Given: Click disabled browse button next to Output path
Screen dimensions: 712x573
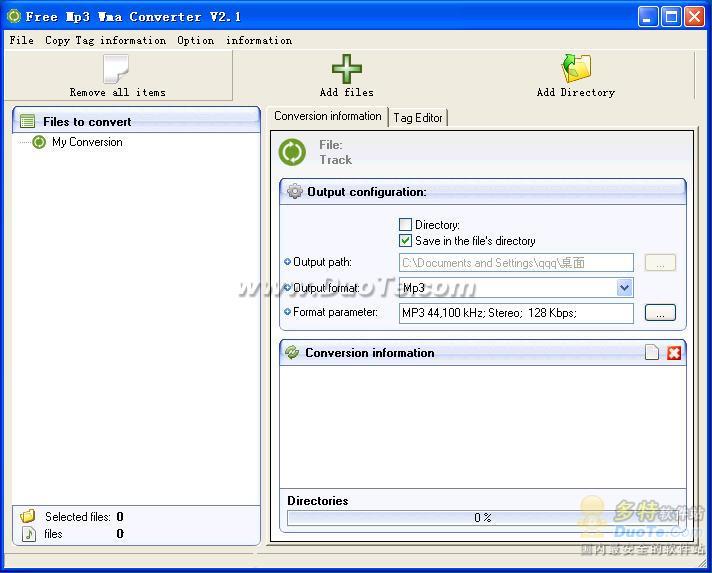Looking at the screenshot, I should pyautogui.click(x=660, y=262).
